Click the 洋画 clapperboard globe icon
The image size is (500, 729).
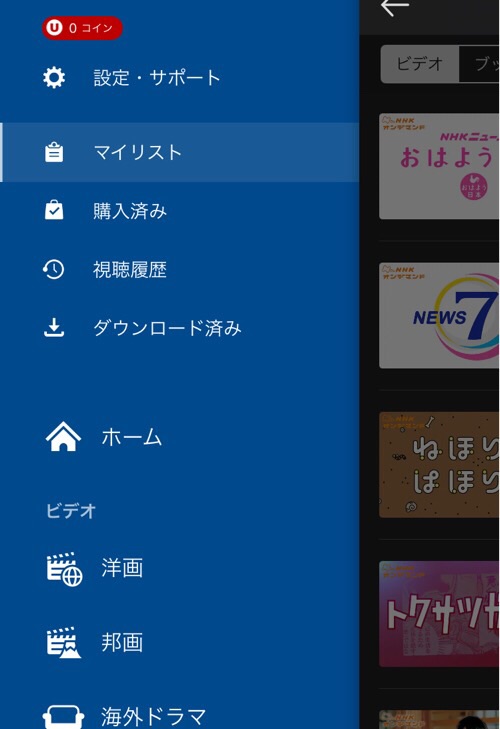(x=64, y=569)
